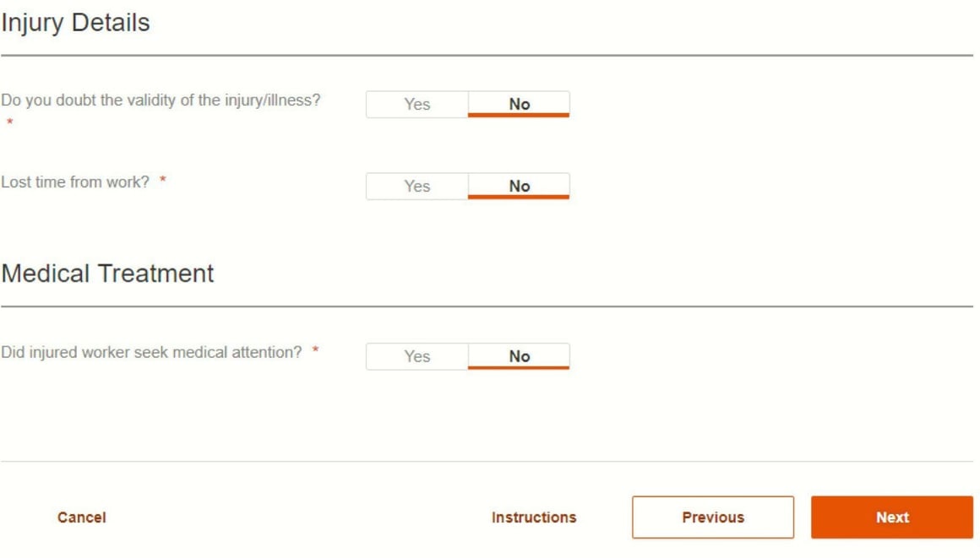Select Yes for doubting injury validity
Viewport: 980px width, 558px height.
pos(416,105)
